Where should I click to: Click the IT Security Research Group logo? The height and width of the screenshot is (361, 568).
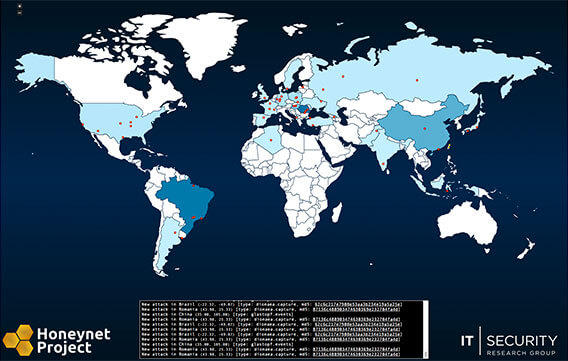pos(509,341)
